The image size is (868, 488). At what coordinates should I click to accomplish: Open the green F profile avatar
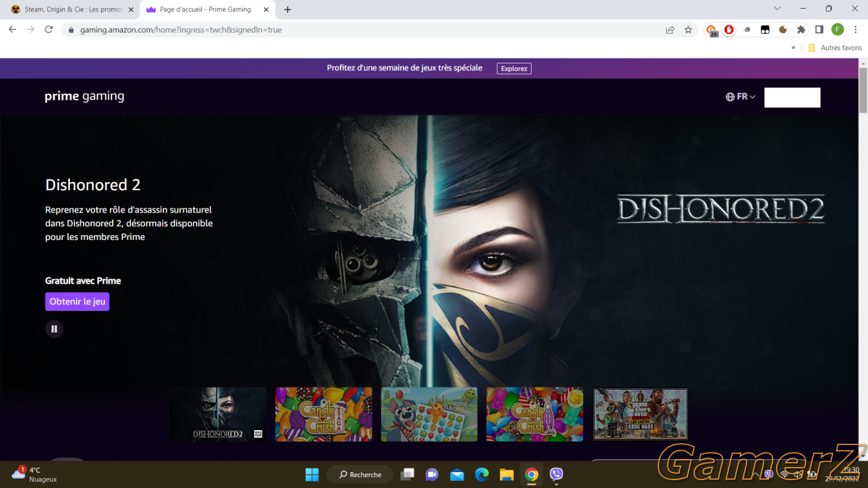[838, 30]
